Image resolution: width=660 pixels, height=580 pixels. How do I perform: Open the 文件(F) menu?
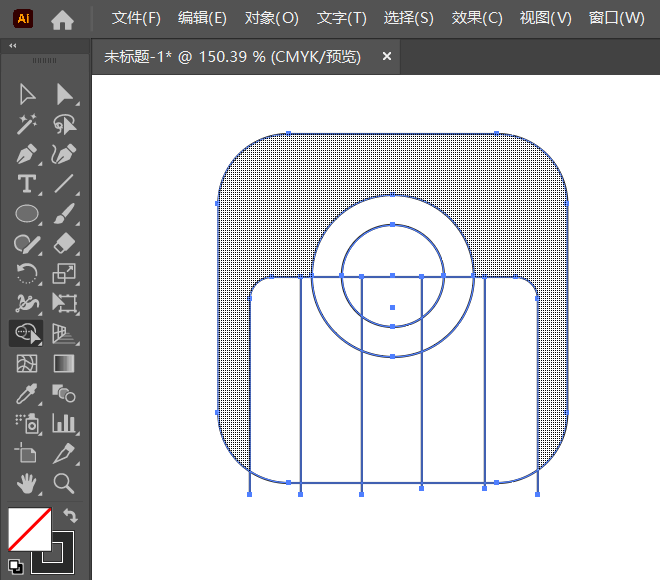[136, 18]
